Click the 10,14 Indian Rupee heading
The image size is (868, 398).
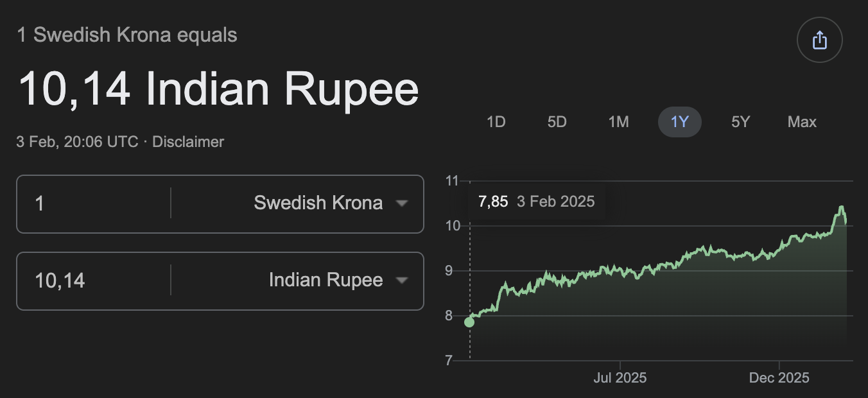(x=218, y=89)
